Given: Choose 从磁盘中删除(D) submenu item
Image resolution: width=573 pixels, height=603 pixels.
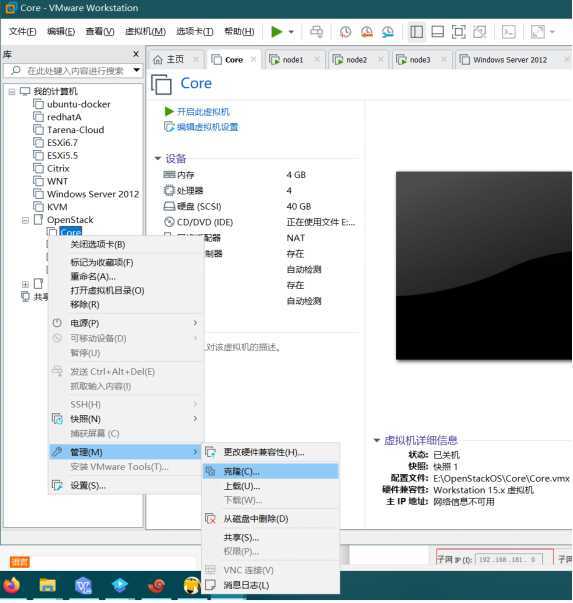Looking at the screenshot, I should coord(271,519).
